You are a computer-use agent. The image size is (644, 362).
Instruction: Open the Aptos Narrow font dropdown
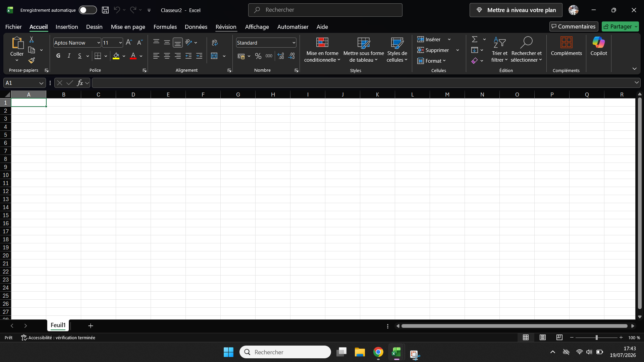pos(99,43)
